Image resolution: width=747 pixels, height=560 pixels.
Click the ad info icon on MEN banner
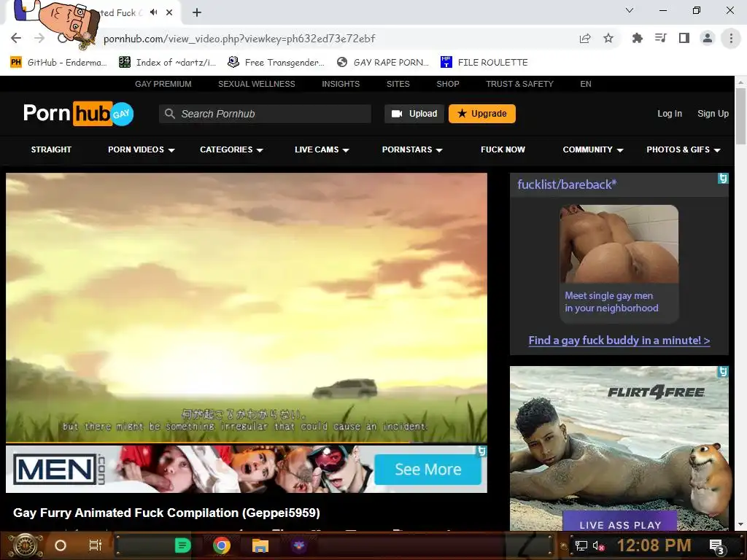coord(481,451)
